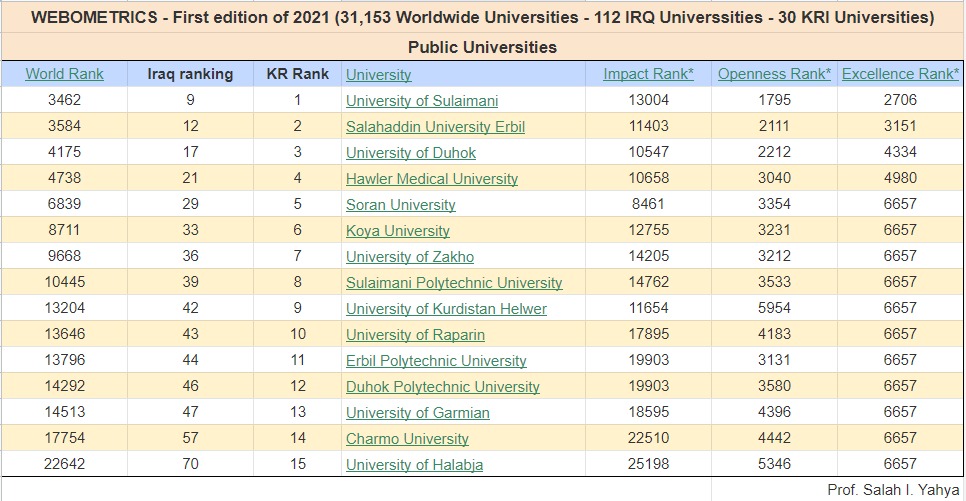Select world rank cell 14292
The height and width of the screenshot is (501, 966).
[64, 386]
